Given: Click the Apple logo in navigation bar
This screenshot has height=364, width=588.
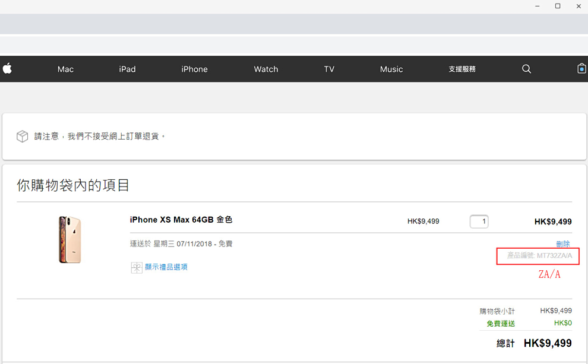Looking at the screenshot, I should pyautogui.click(x=7, y=69).
